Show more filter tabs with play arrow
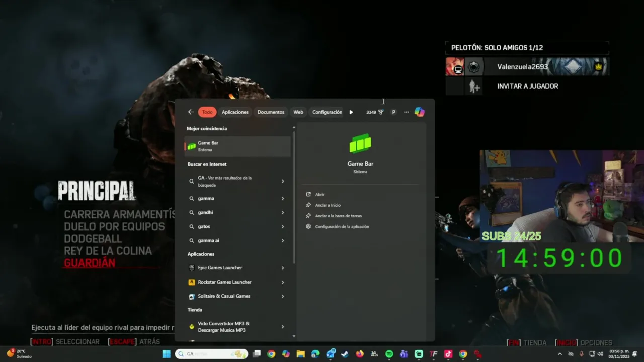The width and height of the screenshot is (644, 362). (x=351, y=112)
